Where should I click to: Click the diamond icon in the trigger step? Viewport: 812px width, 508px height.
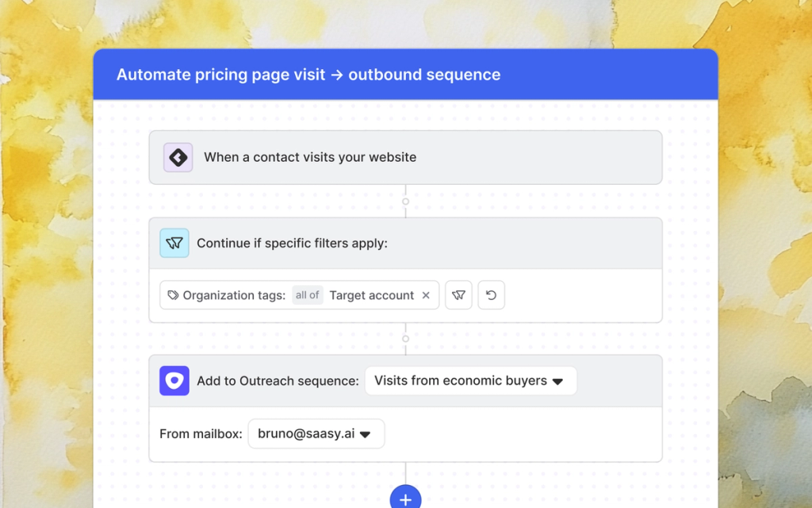[x=178, y=157]
